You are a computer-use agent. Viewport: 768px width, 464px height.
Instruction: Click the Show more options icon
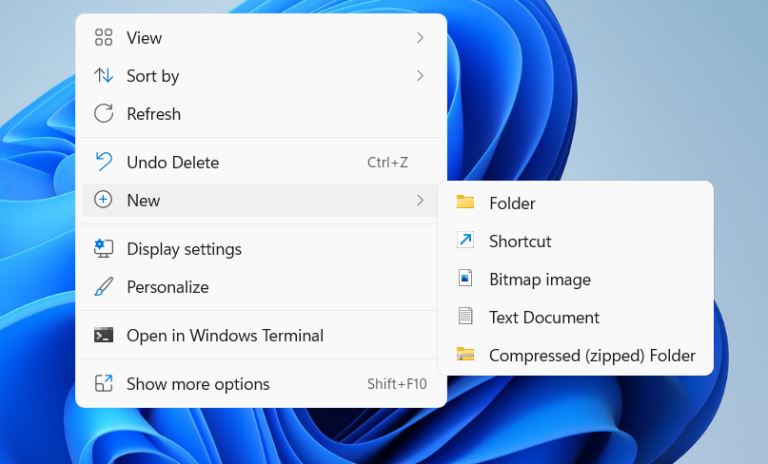[103, 383]
